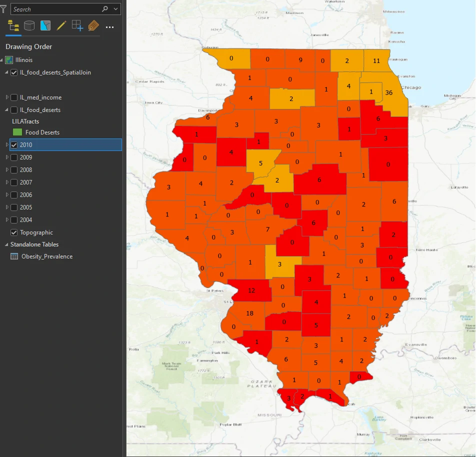The image size is (476, 457).
Task: Show the 2004 layer
Action: click(x=14, y=220)
